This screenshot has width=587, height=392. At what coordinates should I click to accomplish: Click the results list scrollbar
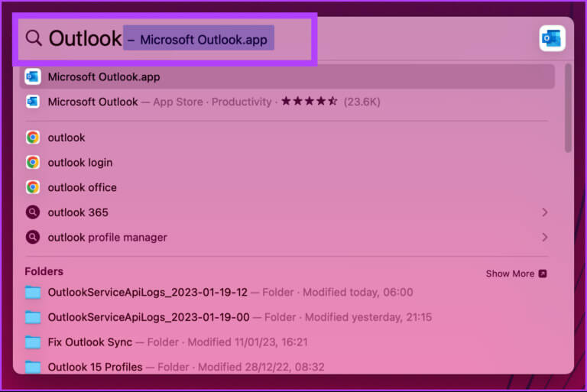(x=568, y=109)
